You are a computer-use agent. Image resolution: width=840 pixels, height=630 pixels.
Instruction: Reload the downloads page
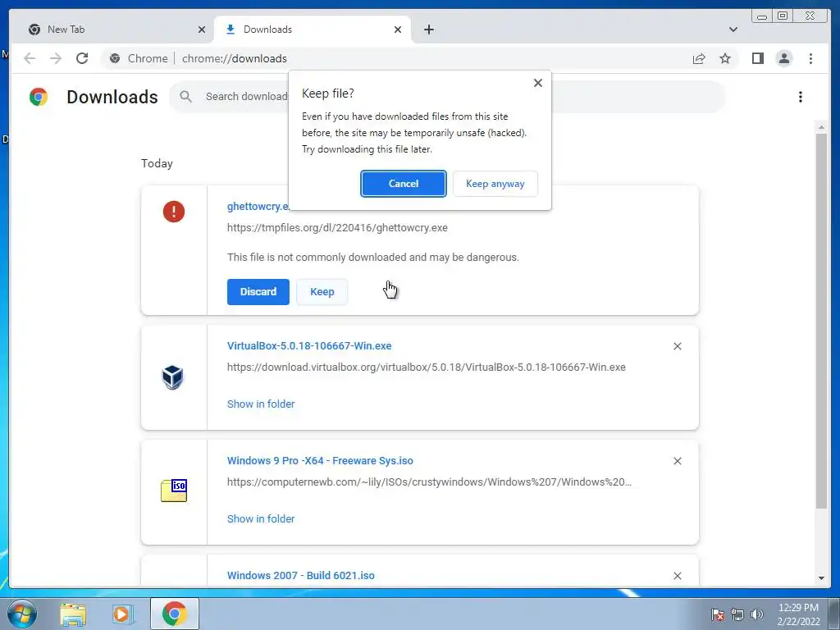pyautogui.click(x=82, y=58)
